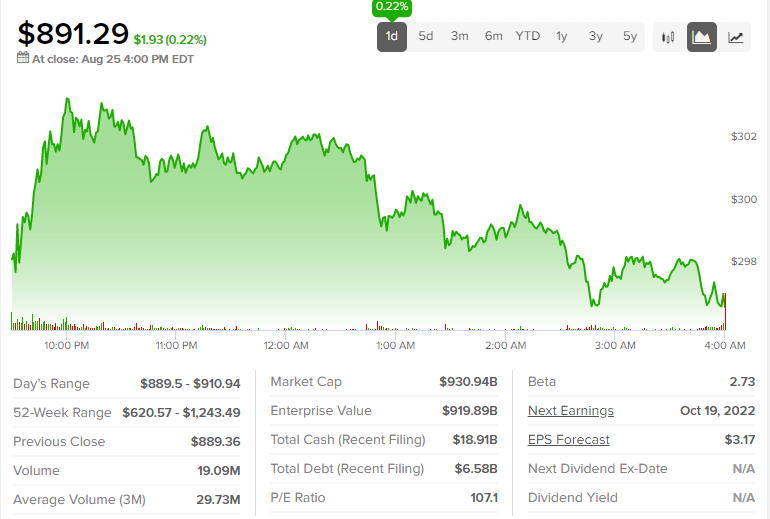Click the $298 axis label
This screenshot has height=519, width=770.
coord(743,261)
